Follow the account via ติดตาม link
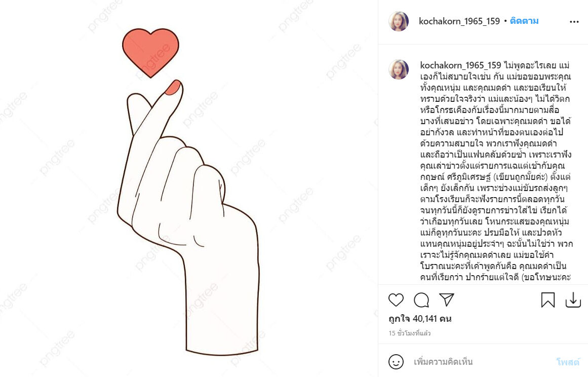Image resolution: width=588 pixels, height=377 pixels. [524, 21]
